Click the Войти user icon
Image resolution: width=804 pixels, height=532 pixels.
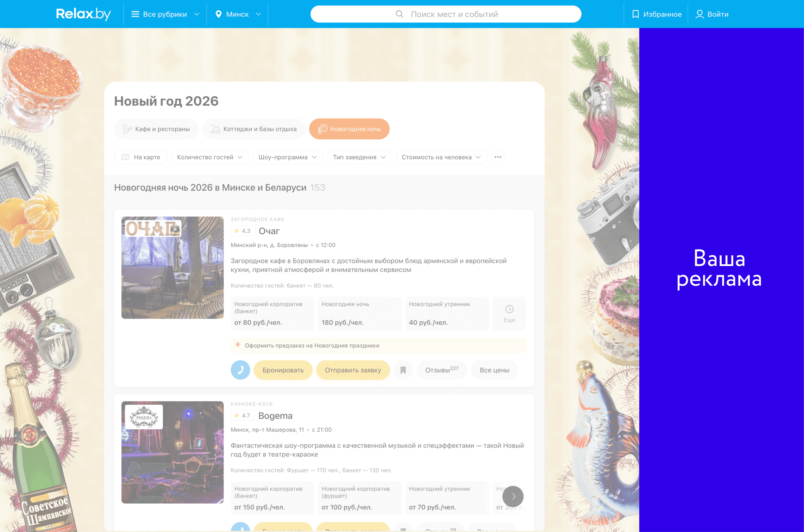699,14
